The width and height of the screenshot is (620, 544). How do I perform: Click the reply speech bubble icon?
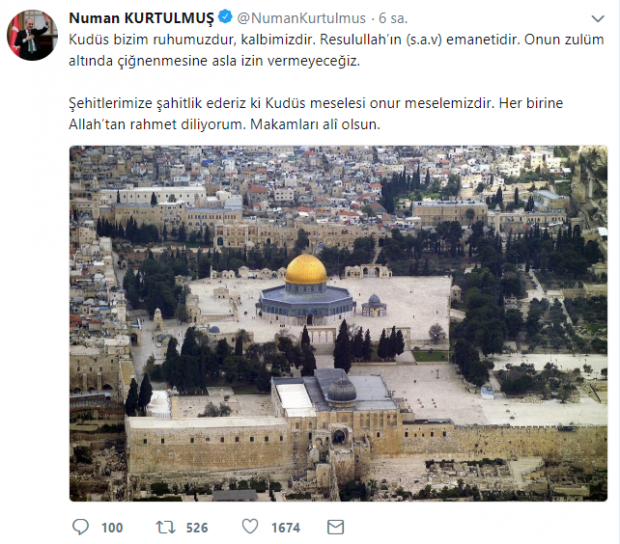pos(81,527)
